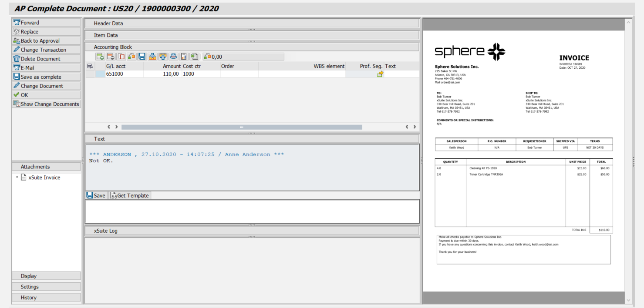The height and width of the screenshot is (308, 644).
Task: Expand the Item Data section
Action: point(252,35)
